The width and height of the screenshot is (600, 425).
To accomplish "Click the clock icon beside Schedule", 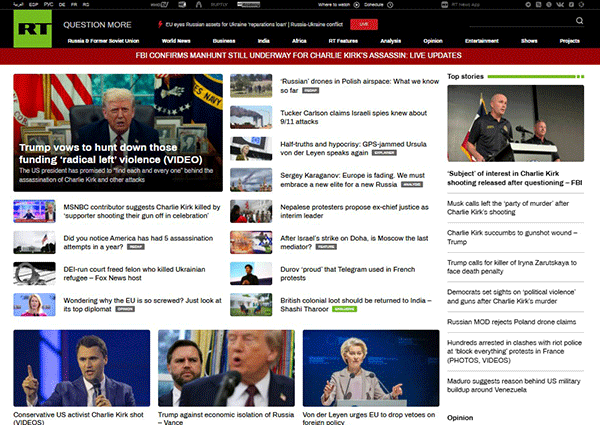I will (x=390, y=5).
